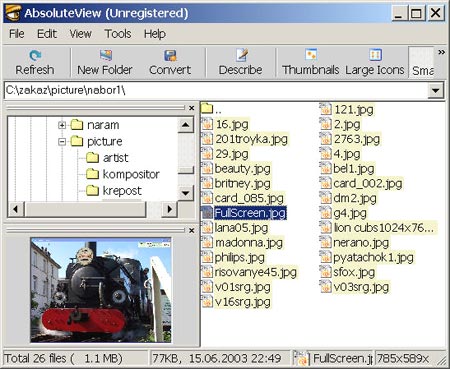450x369 pixels.
Task: Expand the naram folder node
Action: pos(62,125)
